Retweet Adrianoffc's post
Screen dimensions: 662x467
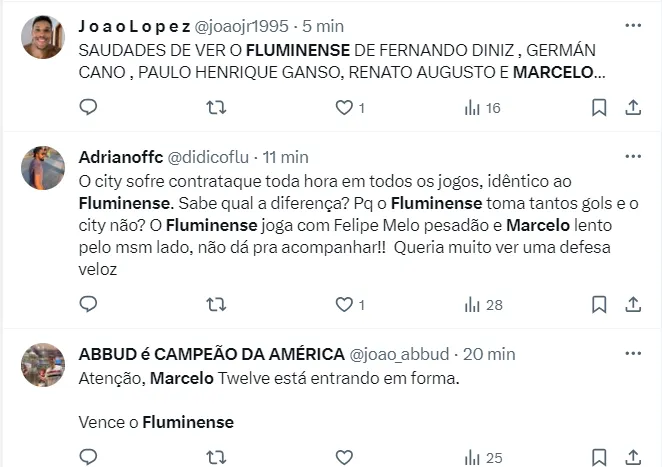click(216, 304)
